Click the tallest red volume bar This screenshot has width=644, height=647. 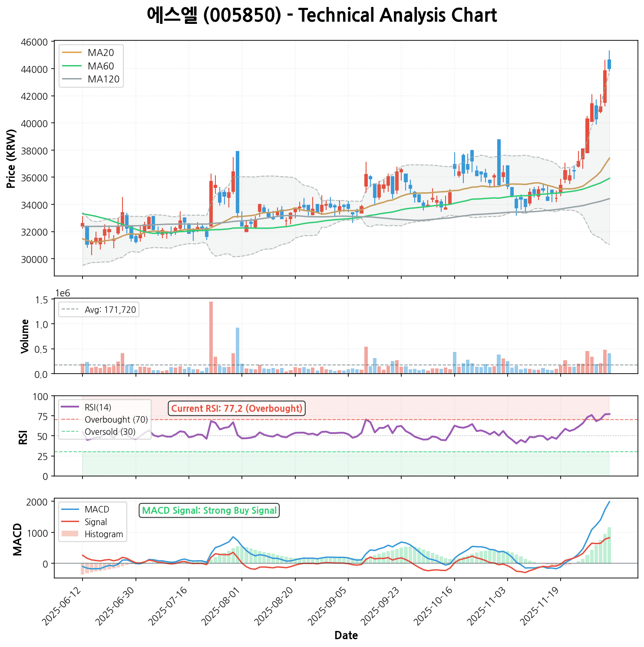[x=211, y=337]
